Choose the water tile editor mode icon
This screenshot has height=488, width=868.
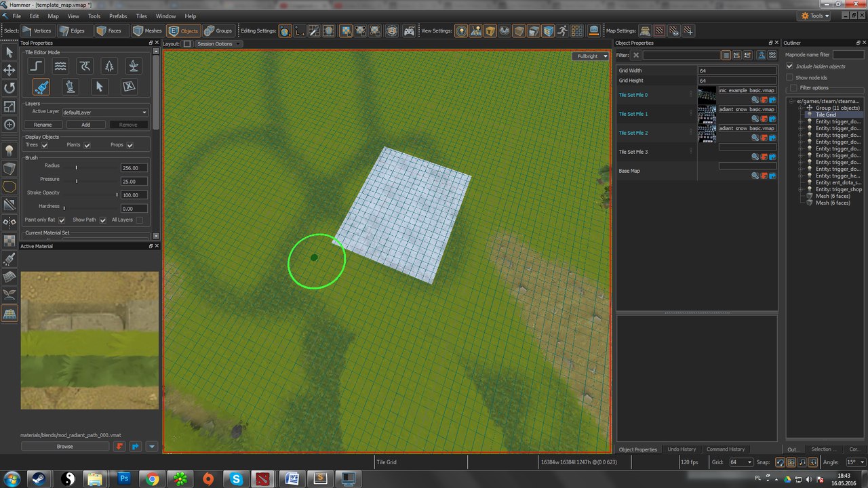tap(60, 66)
